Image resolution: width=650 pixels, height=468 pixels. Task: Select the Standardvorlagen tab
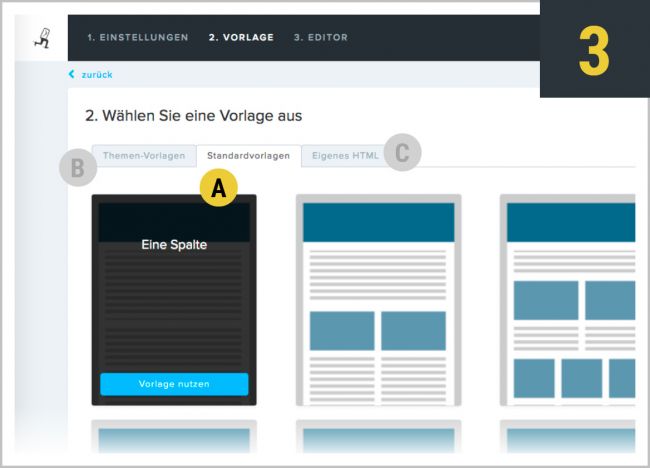pyautogui.click(x=249, y=156)
